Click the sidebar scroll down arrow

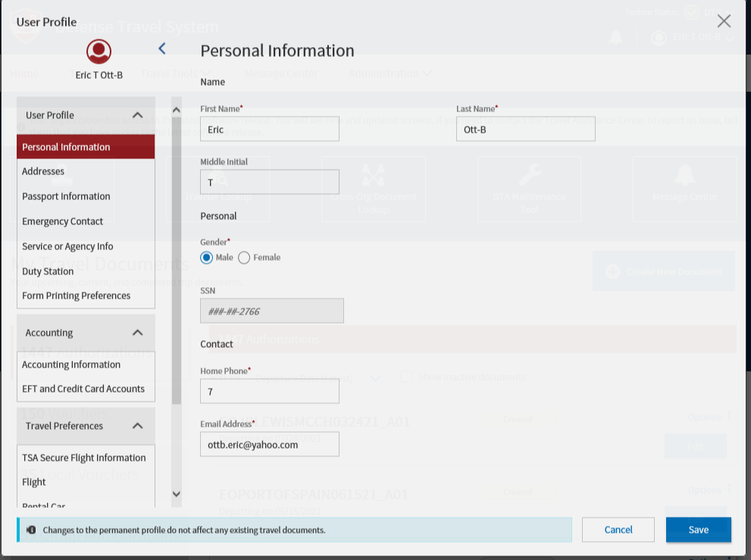click(177, 494)
